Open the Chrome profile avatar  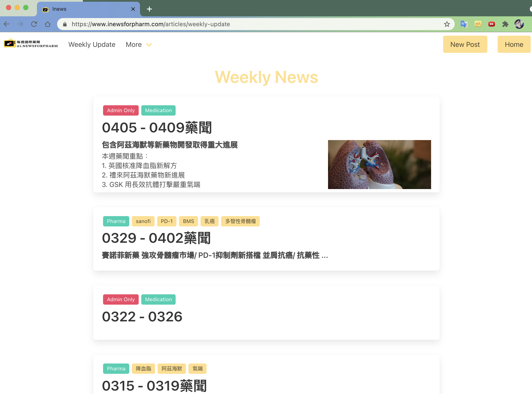tap(519, 24)
